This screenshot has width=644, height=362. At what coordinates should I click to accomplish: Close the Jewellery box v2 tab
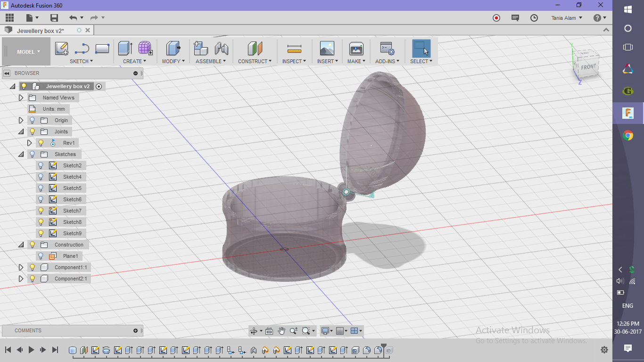(88, 30)
